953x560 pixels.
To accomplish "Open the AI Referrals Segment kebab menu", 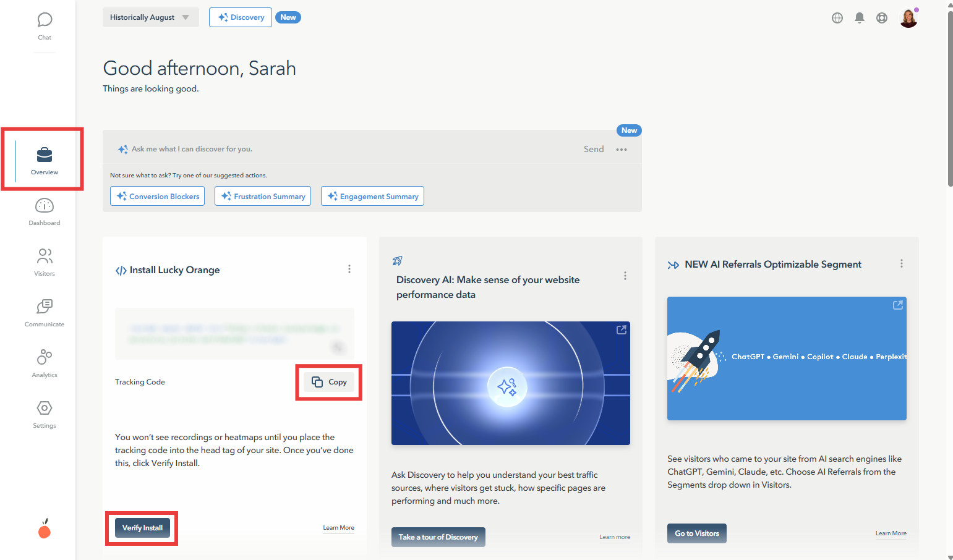I will (x=901, y=263).
